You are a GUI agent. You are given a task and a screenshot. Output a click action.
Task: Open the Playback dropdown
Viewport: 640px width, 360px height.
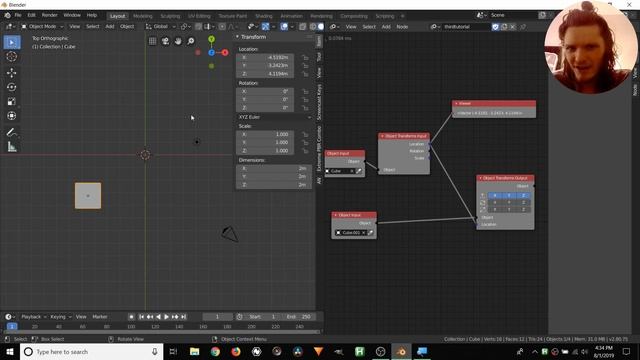34,317
